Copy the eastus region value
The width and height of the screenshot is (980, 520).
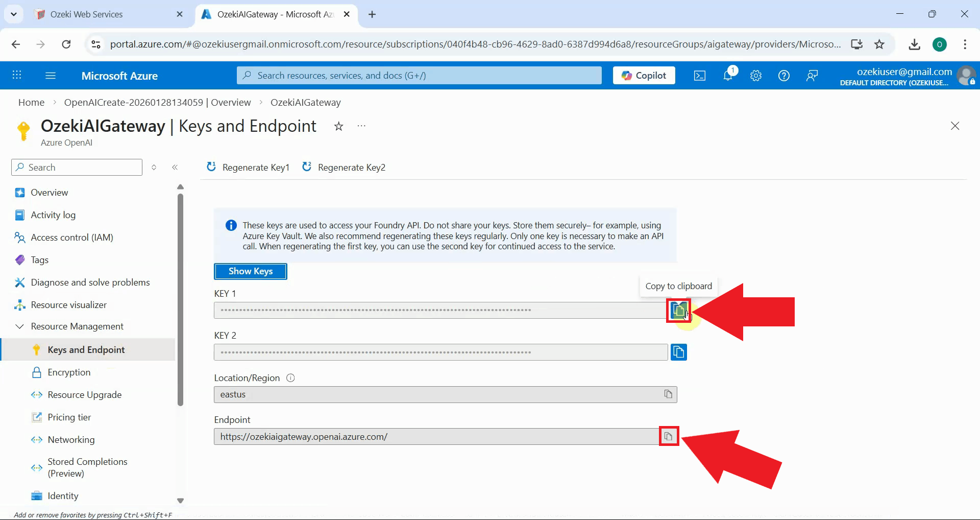pyautogui.click(x=668, y=394)
